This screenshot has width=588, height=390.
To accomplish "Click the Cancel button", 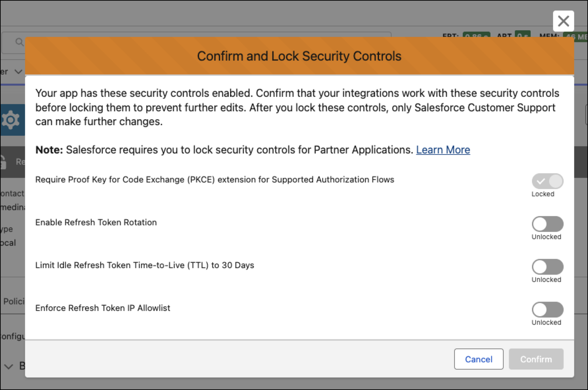I will pyautogui.click(x=479, y=359).
